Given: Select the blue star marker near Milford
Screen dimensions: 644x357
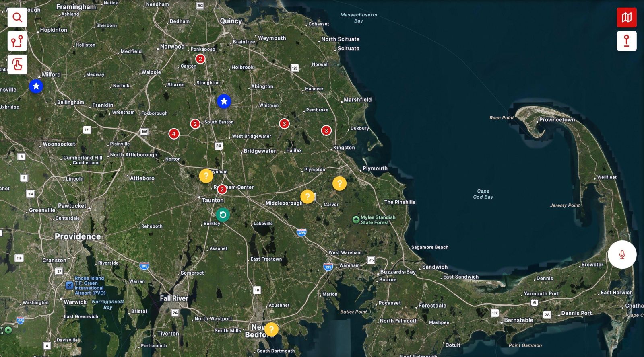Looking at the screenshot, I should coord(36,86).
